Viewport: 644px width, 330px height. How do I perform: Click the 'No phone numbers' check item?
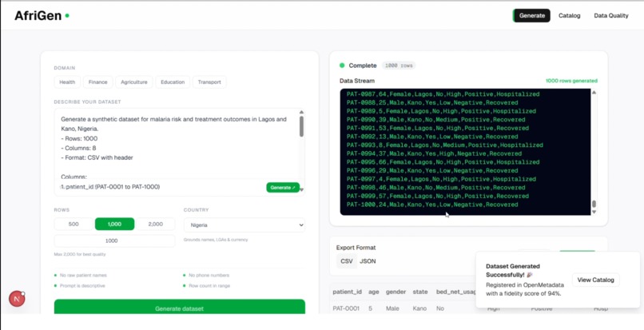(206, 276)
